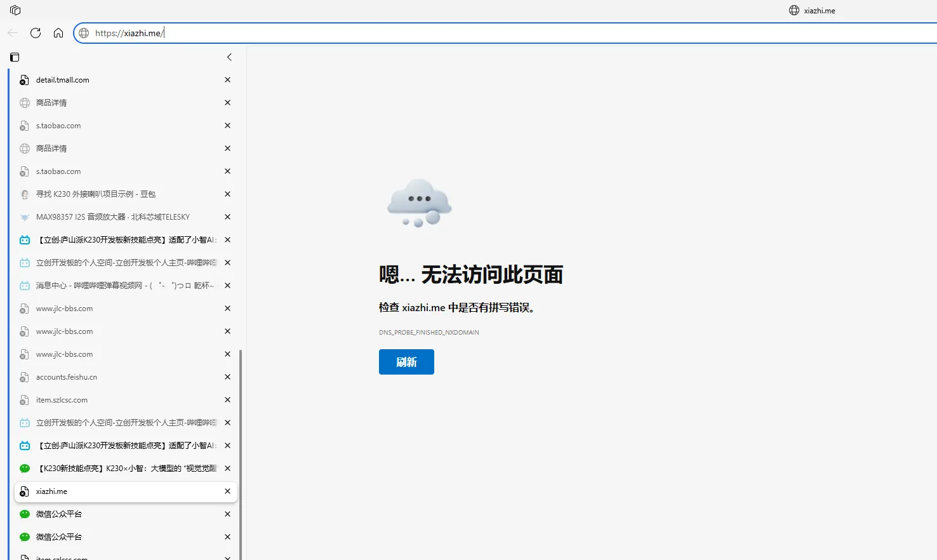Click the vertical tabs panel icon
937x560 pixels.
point(14,57)
